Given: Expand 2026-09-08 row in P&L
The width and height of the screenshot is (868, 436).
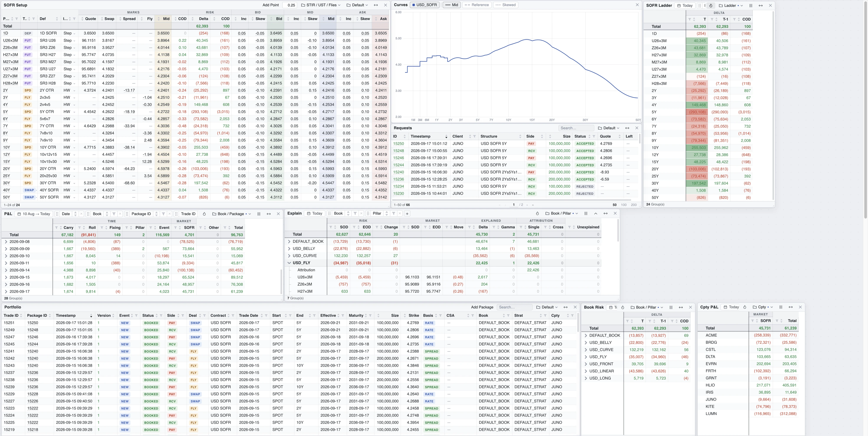Looking at the screenshot, I should tap(6, 242).
